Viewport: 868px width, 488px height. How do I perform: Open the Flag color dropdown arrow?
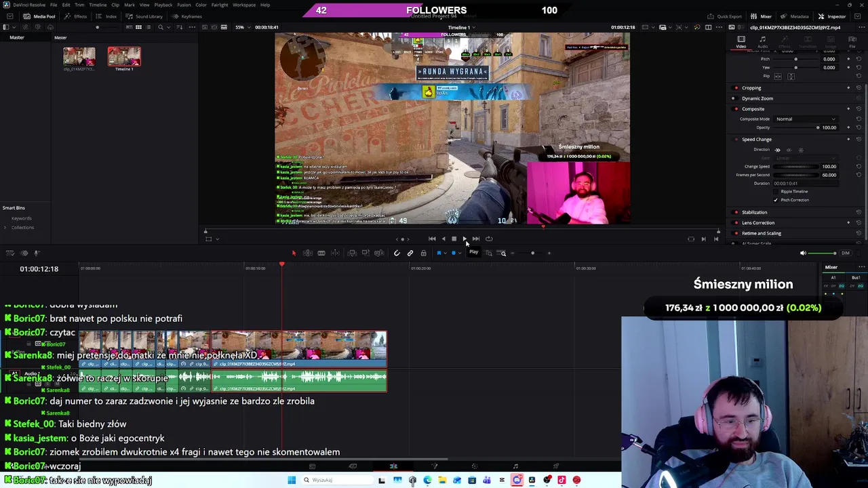446,253
